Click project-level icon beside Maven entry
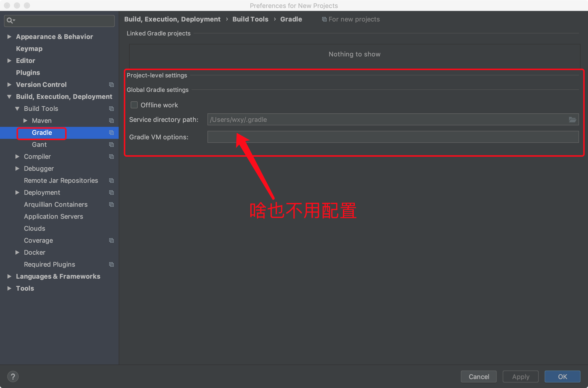The image size is (588, 388). [x=111, y=121]
